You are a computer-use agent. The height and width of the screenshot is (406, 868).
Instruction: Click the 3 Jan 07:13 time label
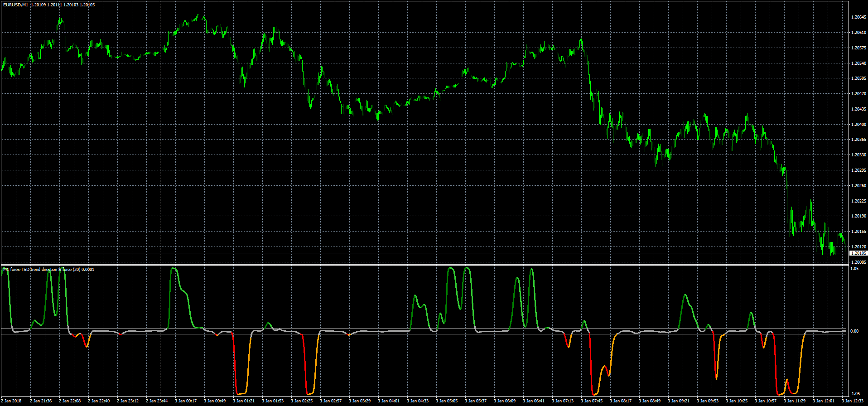563,401
